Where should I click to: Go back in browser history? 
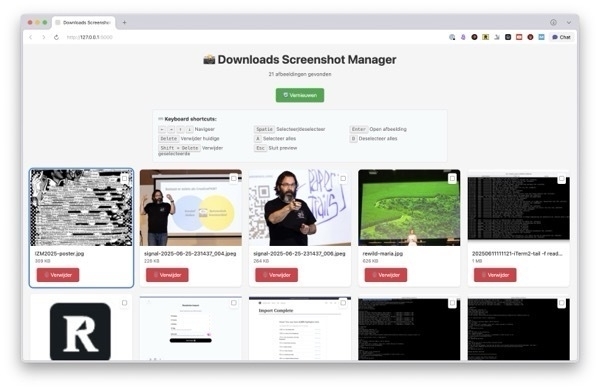click(31, 37)
